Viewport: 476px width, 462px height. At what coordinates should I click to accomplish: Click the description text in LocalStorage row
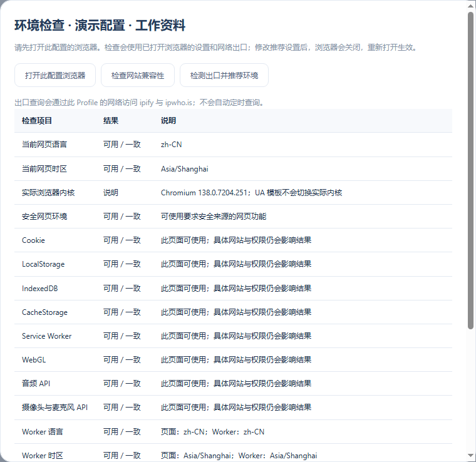click(236, 264)
